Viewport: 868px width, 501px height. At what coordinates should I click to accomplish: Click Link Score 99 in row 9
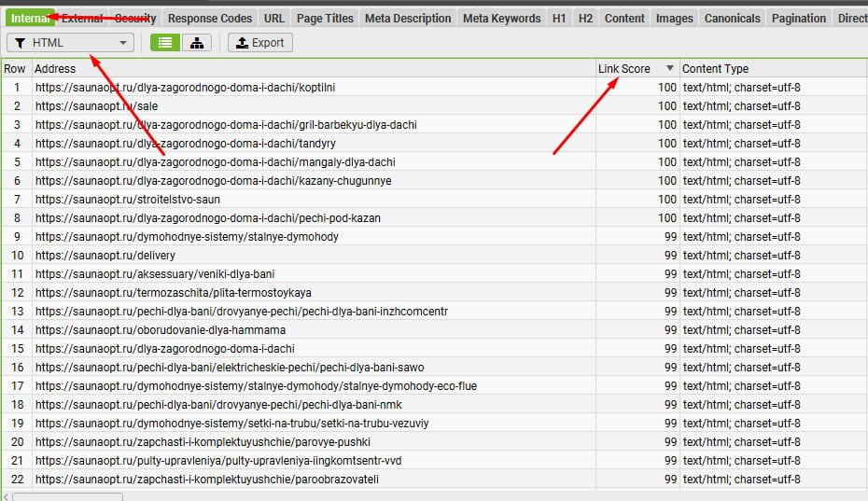point(670,237)
